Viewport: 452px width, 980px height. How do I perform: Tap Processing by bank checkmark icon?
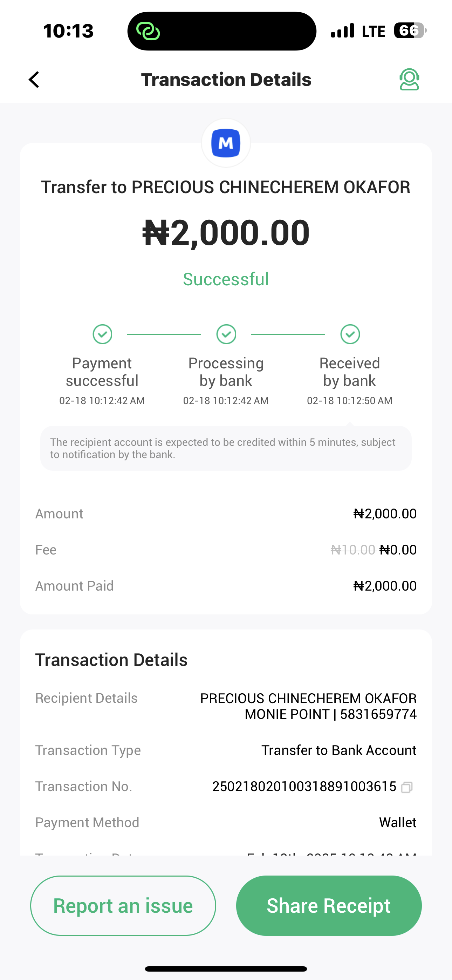click(226, 334)
